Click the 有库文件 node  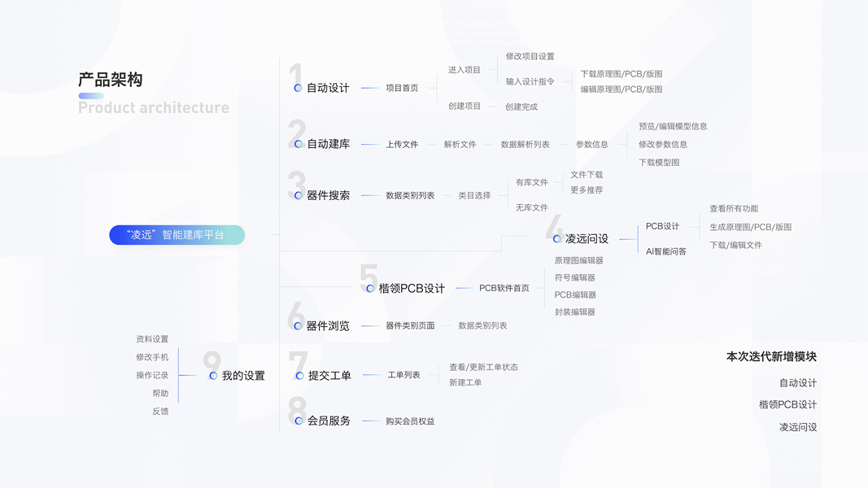531,182
